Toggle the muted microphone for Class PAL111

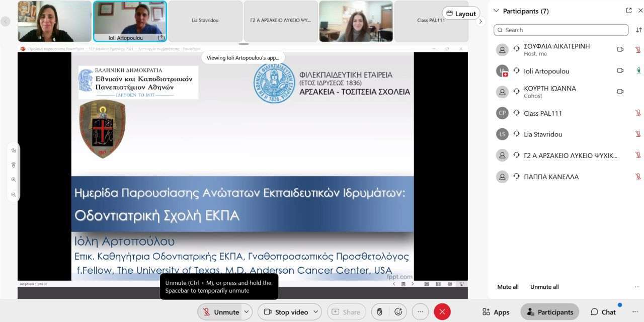638,113
